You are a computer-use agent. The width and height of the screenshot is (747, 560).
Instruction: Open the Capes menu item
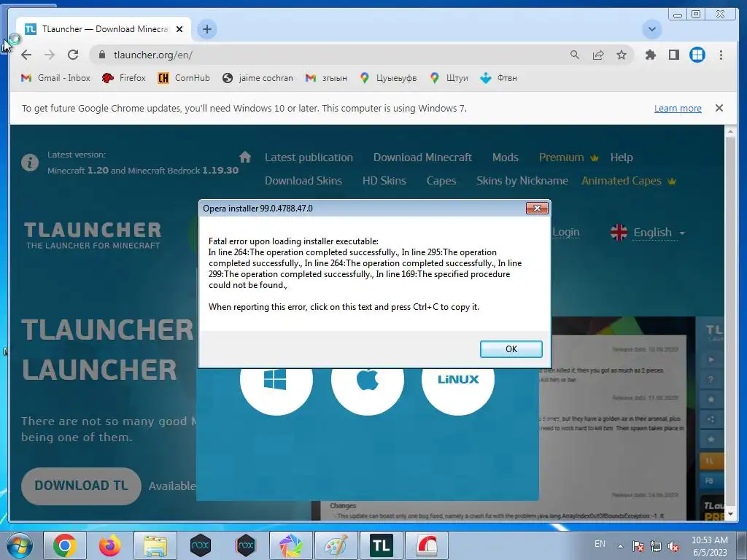point(441,181)
